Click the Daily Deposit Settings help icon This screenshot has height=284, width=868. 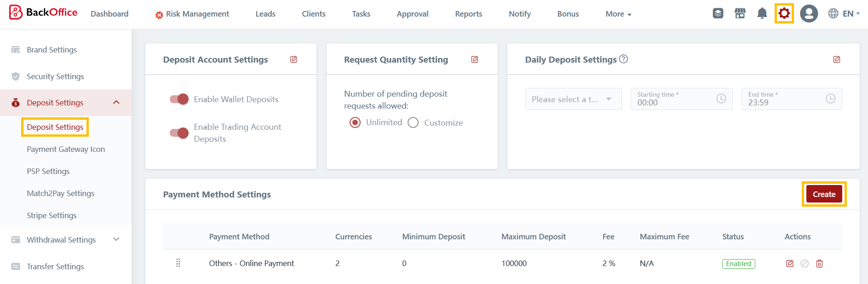click(623, 59)
